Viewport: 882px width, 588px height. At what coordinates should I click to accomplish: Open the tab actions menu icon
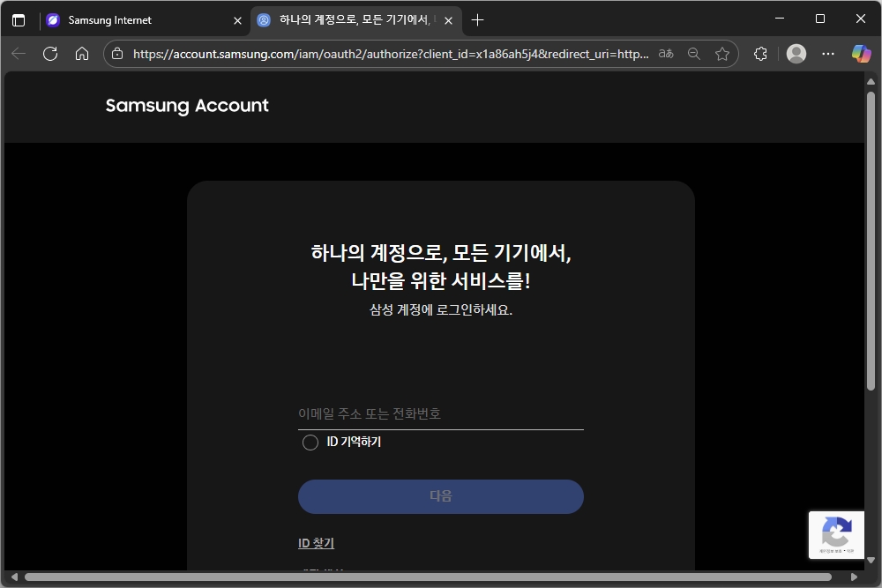click(19, 20)
